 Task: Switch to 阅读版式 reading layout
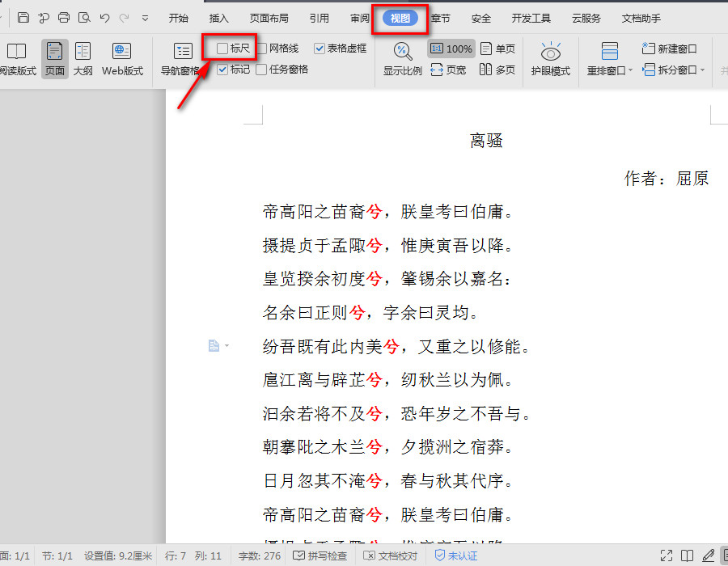[x=17, y=59]
